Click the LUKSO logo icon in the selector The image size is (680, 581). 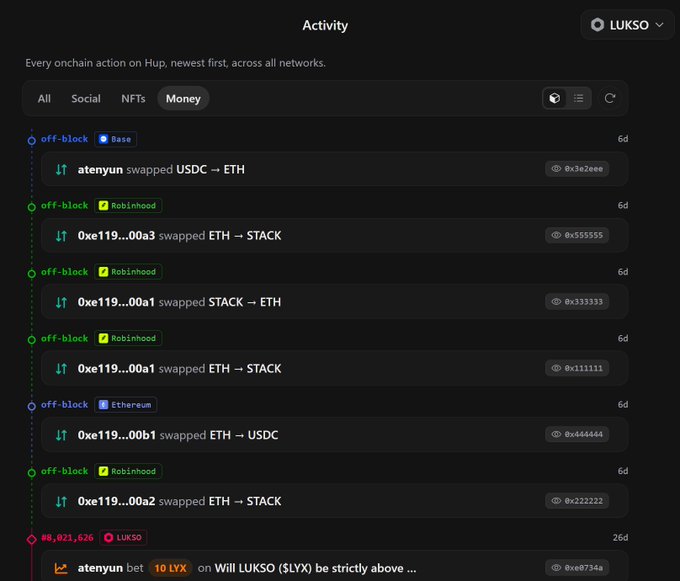pyautogui.click(x=597, y=25)
